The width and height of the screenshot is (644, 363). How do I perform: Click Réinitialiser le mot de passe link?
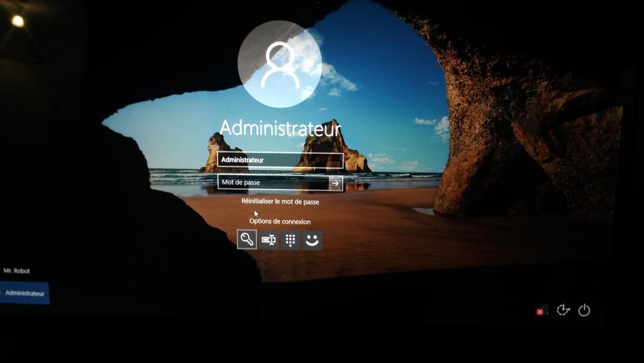click(280, 201)
